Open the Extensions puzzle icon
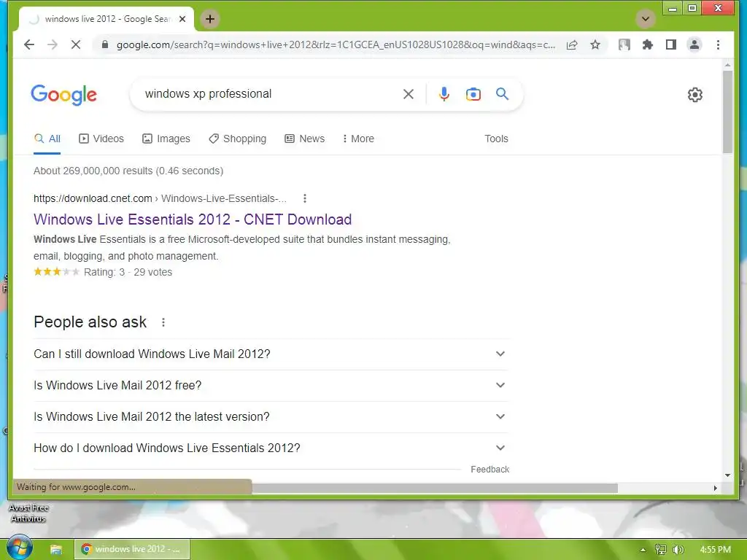Viewport: 747px width, 560px height. tap(648, 44)
